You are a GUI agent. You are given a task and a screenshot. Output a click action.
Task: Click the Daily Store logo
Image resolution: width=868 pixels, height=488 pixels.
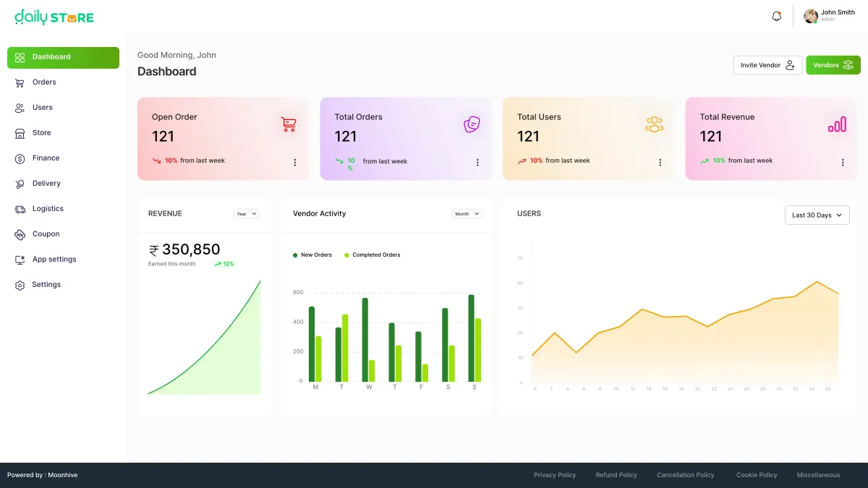[x=54, y=16]
